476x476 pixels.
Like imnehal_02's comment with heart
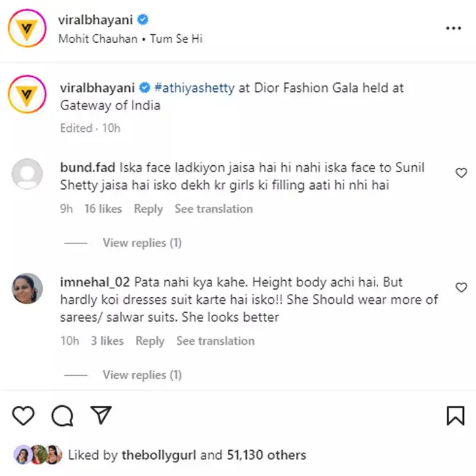pyautogui.click(x=461, y=288)
